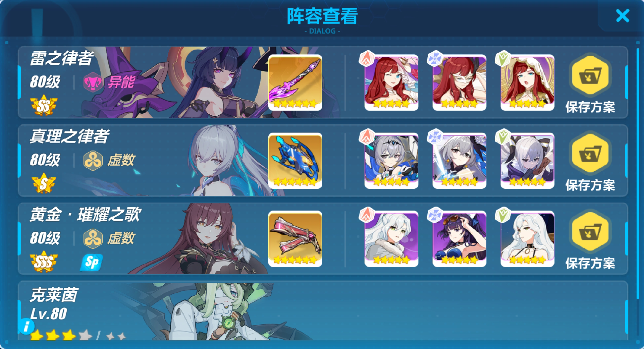The height and width of the screenshot is (349, 644).
Task: Open the red dual pistols weapon icon
Action: [x=295, y=239]
